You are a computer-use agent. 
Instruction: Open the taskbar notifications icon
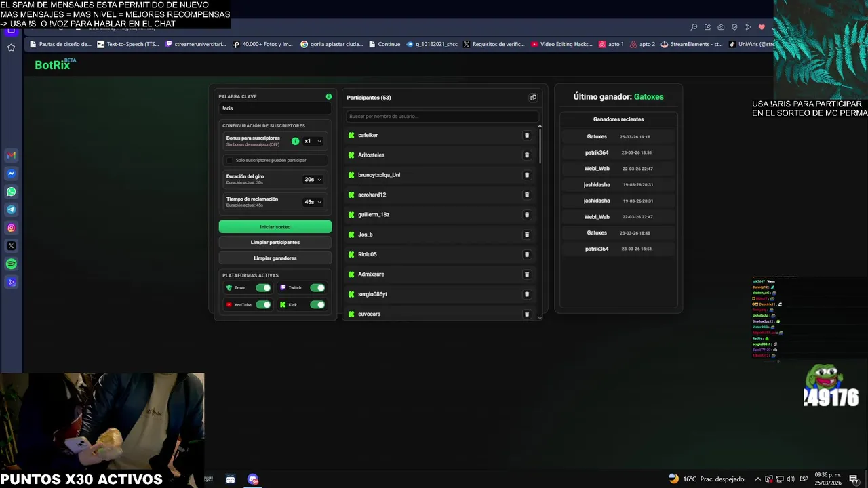[854, 479]
